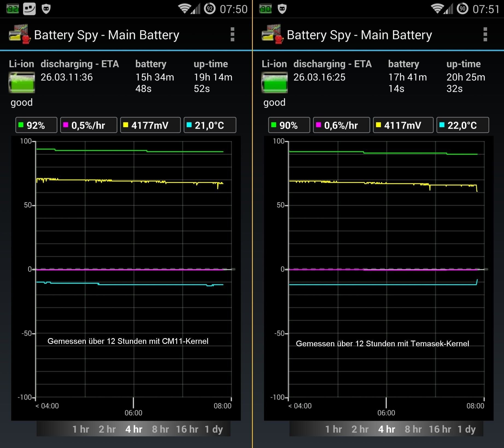Open overflow menu in left screenshot

click(232, 34)
